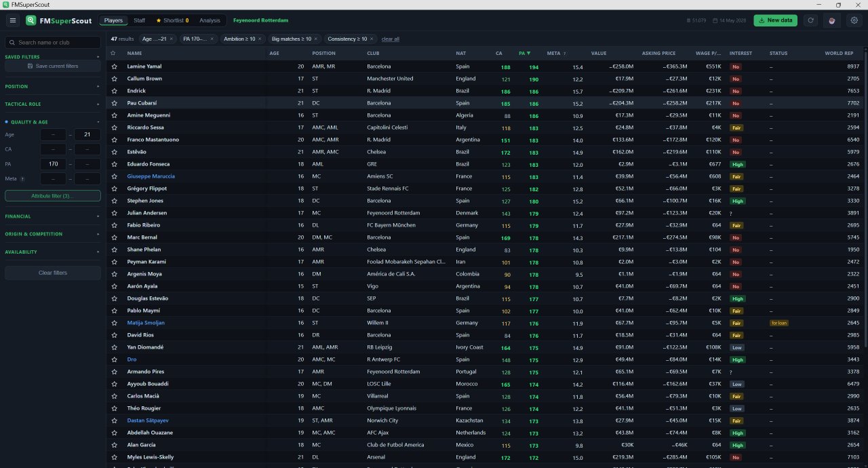Click the FMSuperScout magnifier logo

(x=31, y=20)
